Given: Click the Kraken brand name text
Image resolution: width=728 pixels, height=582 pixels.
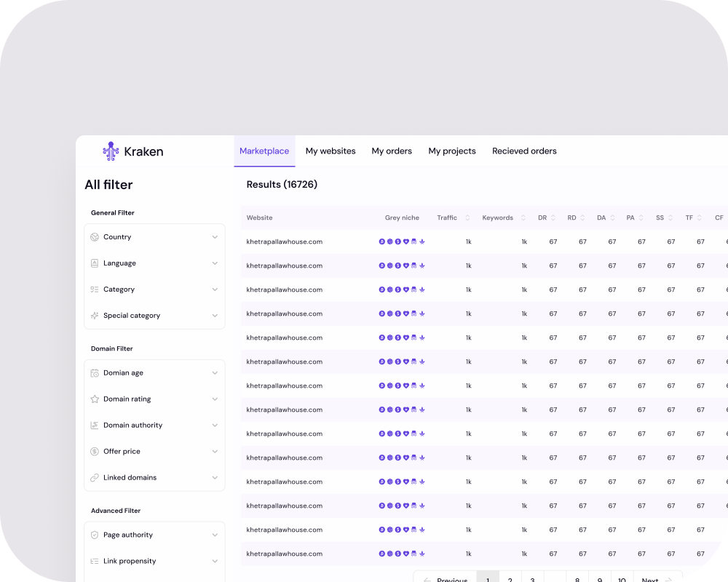Looking at the screenshot, I should coord(143,152).
